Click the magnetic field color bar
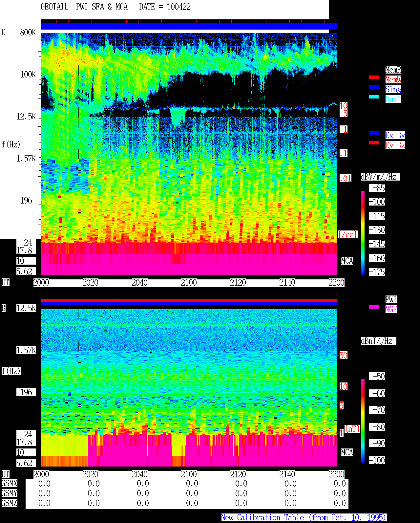420x523 pixels. point(363,421)
